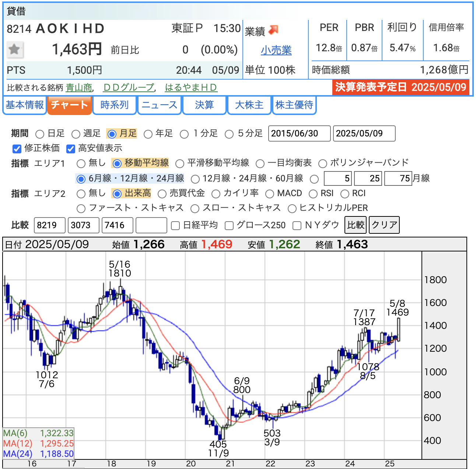Click comparison code field 8219
The width and height of the screenshot is (476, 469).
tap(50, 225)
